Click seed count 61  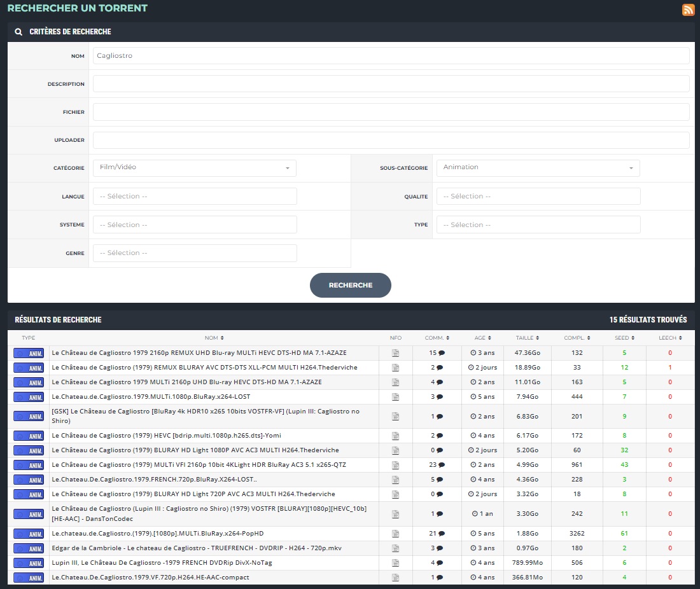click(x=624, y=533)
